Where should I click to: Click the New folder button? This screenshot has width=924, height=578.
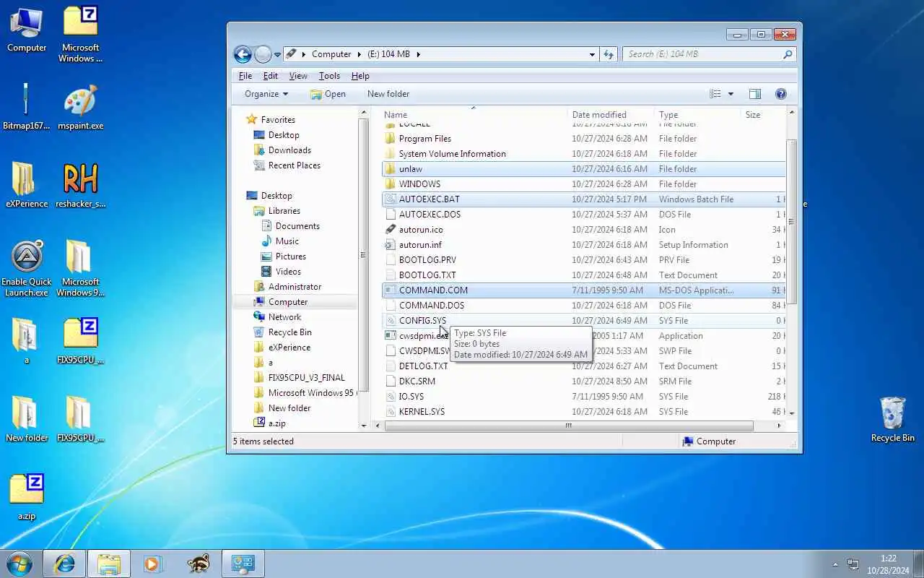coord(388,94)
